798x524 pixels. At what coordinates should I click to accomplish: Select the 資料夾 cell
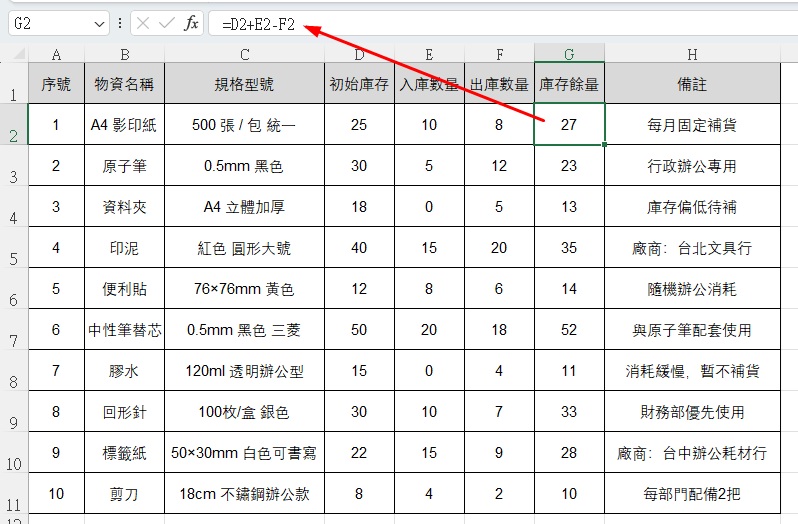(124, 207)
